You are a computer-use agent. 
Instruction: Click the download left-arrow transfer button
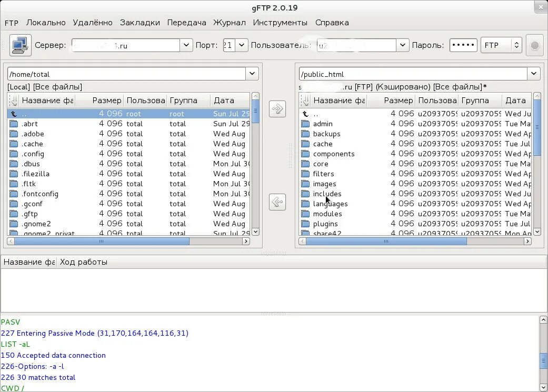tap(277, 202)
